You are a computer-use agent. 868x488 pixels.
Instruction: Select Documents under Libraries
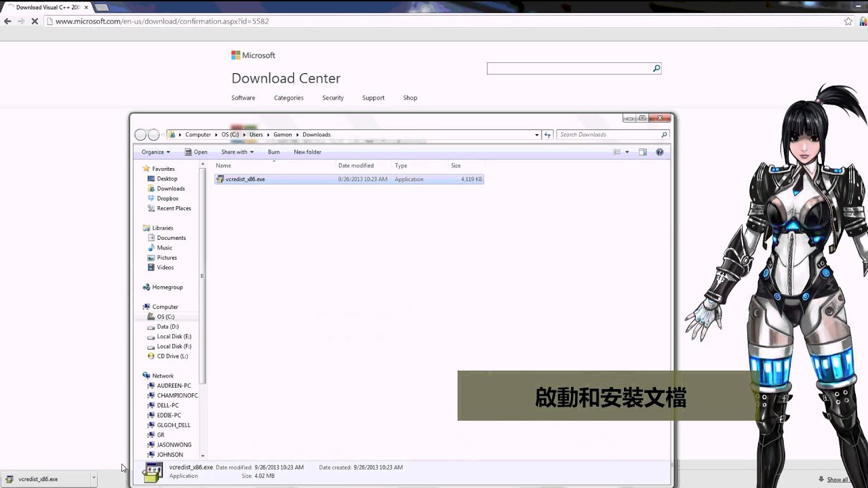click(x=171, y=238)
